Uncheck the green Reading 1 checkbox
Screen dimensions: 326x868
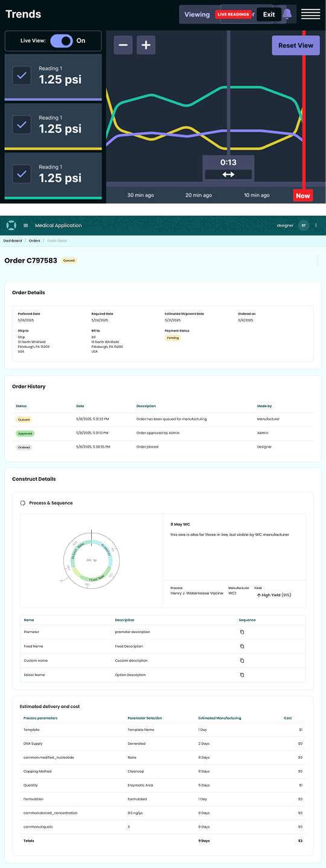(22, 174)
